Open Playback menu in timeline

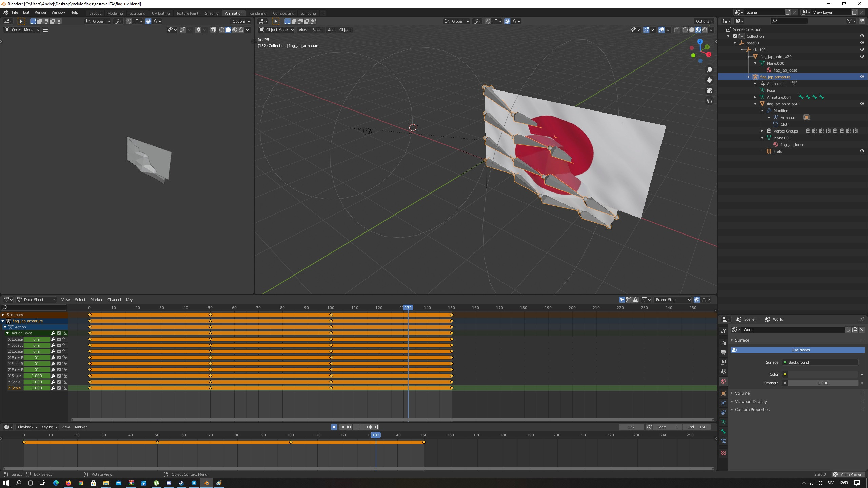click(x=27, y=427)
